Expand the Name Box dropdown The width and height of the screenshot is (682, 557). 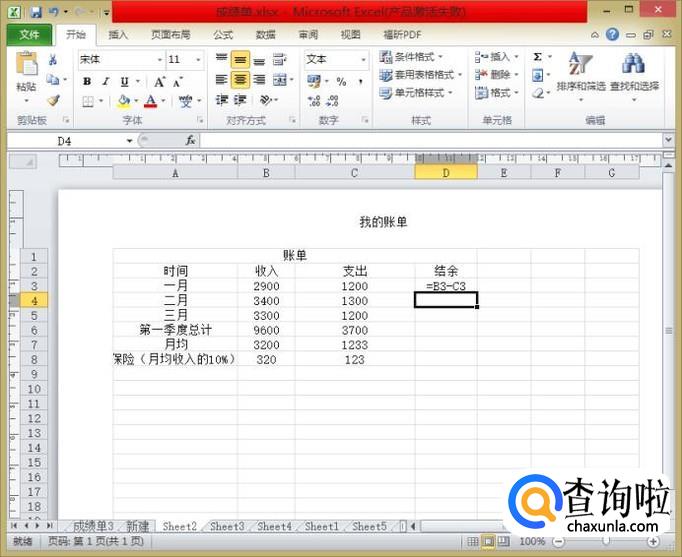[x=129, y=141]
